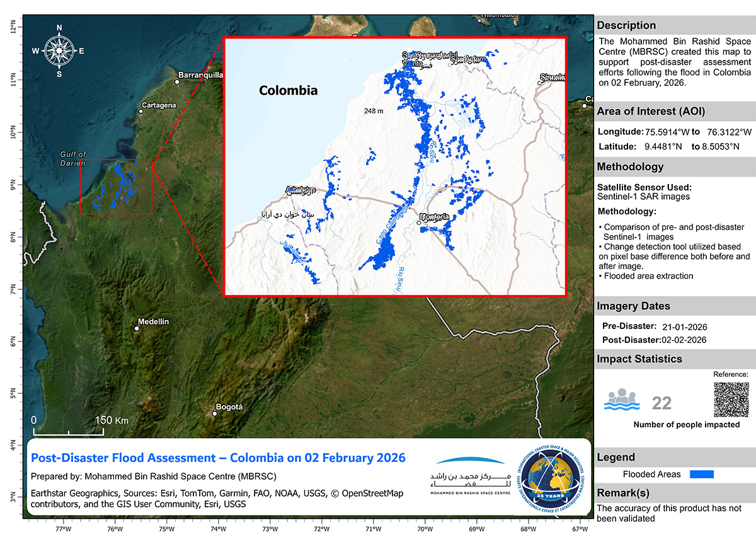
Task: Click the Flooded Areas legend label
Action: pos(651,474)
